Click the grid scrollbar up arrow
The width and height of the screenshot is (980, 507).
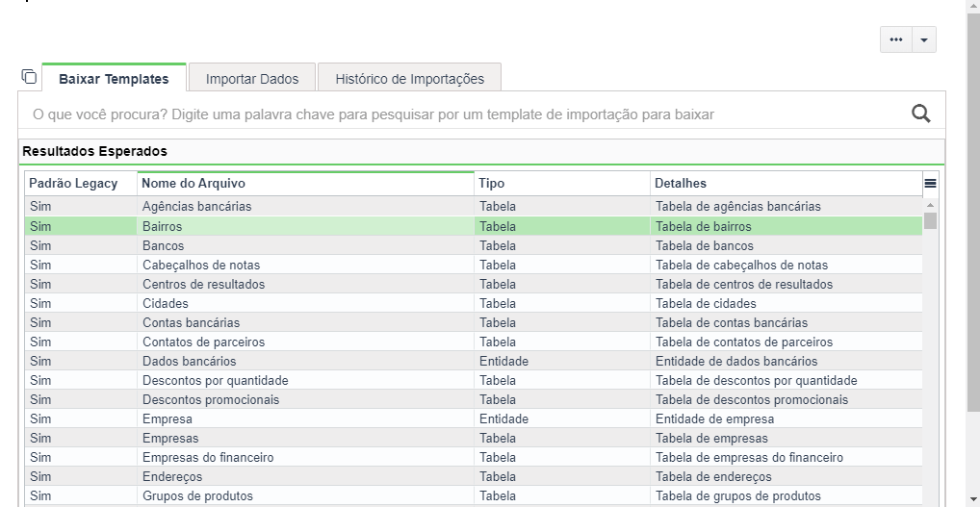(931, 205)
